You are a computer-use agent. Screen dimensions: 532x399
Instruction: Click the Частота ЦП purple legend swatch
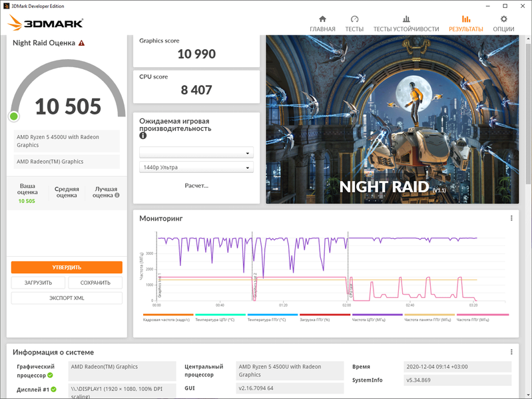tap(377, 315)
